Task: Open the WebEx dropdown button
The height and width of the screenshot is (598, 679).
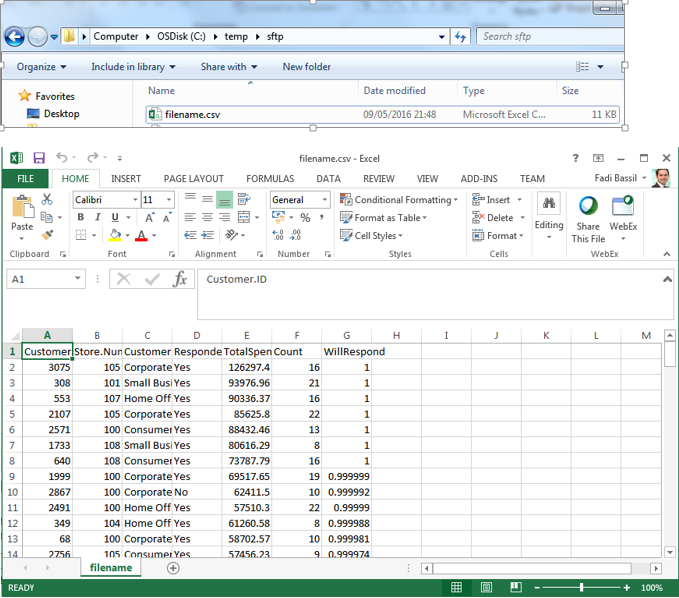Action: click(623, 219)
